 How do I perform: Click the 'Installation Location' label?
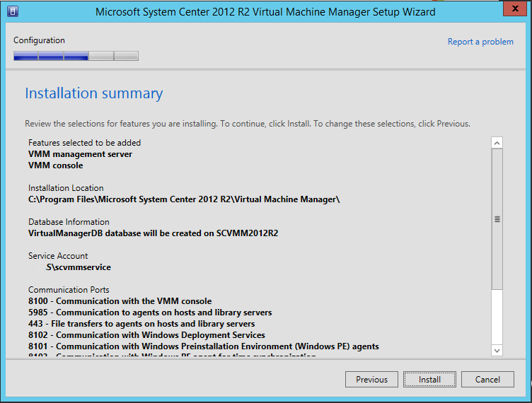tap(66, 188)
